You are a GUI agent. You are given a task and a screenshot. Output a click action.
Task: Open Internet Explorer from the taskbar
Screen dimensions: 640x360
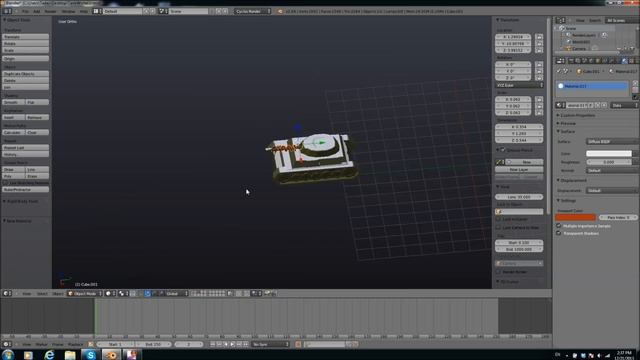click(49, 355)
